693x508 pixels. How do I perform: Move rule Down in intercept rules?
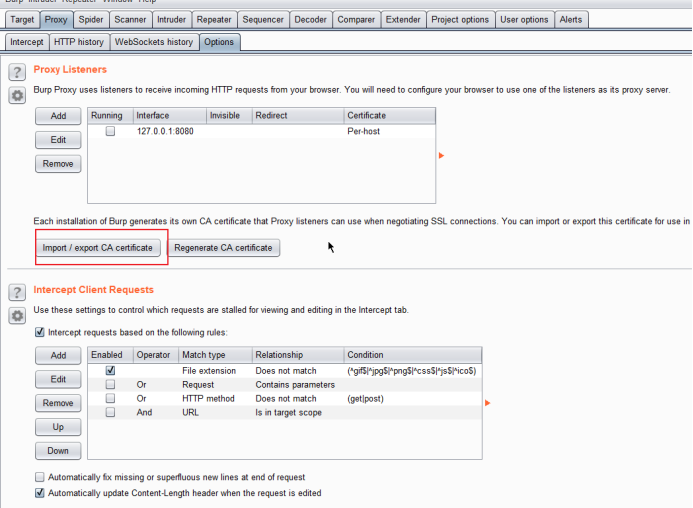click(58, 451)
